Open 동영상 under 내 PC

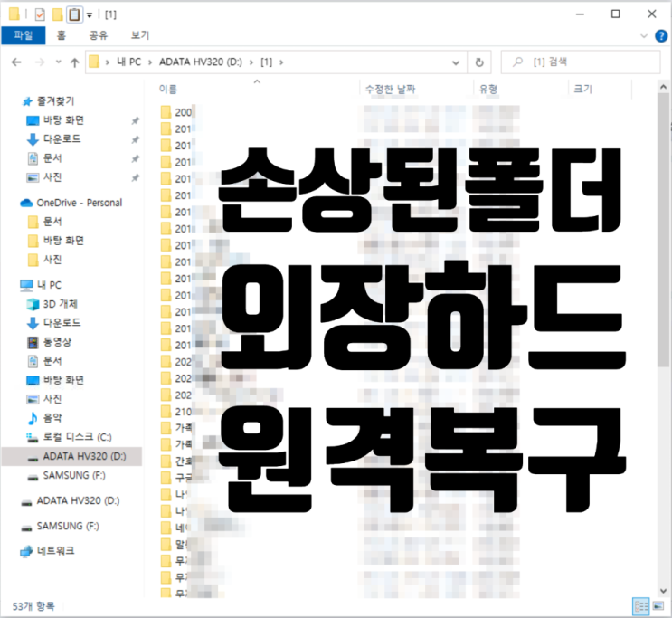[x=57, y=342]
